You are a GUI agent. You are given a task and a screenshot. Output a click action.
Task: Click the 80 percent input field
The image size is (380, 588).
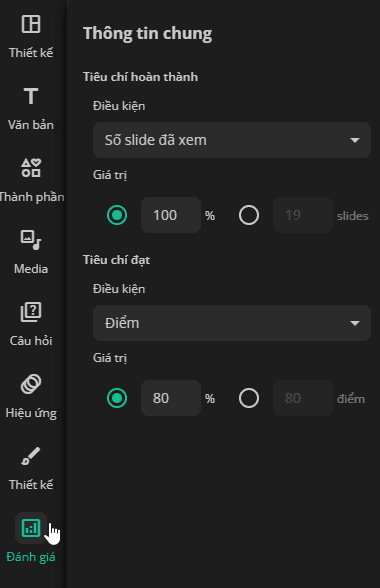click(171, 398)
